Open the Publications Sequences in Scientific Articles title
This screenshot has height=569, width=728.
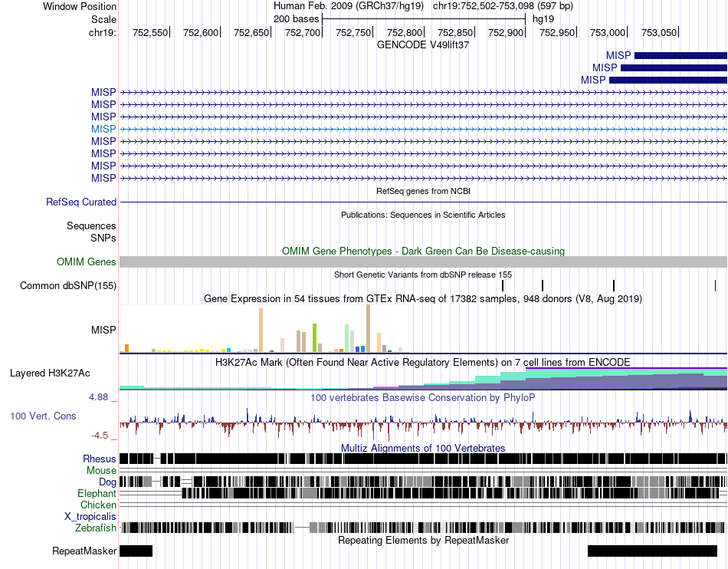(423, 215)
